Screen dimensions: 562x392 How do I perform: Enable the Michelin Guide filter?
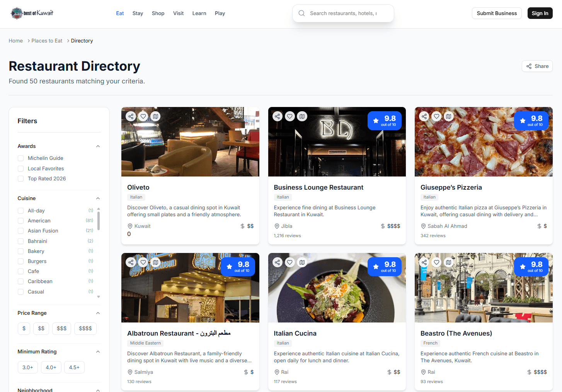pos(20,158)
